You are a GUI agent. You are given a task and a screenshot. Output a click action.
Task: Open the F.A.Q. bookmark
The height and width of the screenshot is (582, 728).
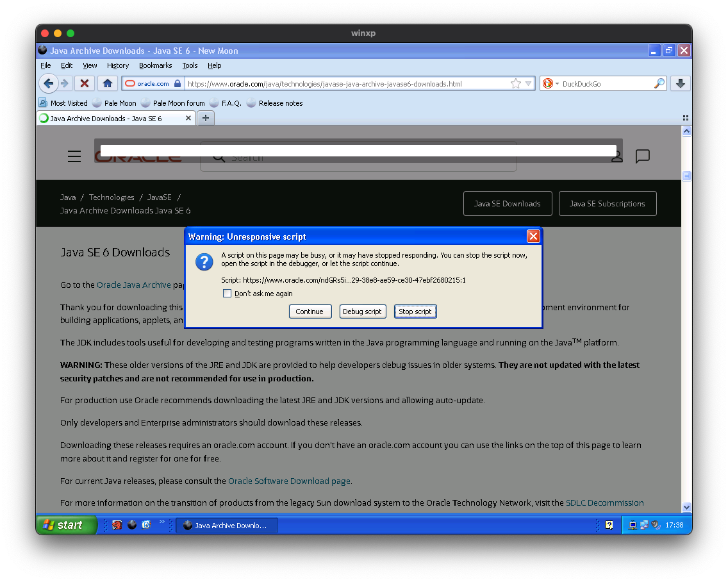[x=226, y=103]
